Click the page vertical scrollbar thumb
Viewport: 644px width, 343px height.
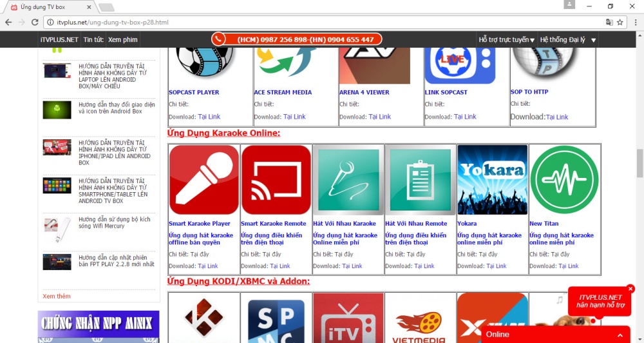639,163
